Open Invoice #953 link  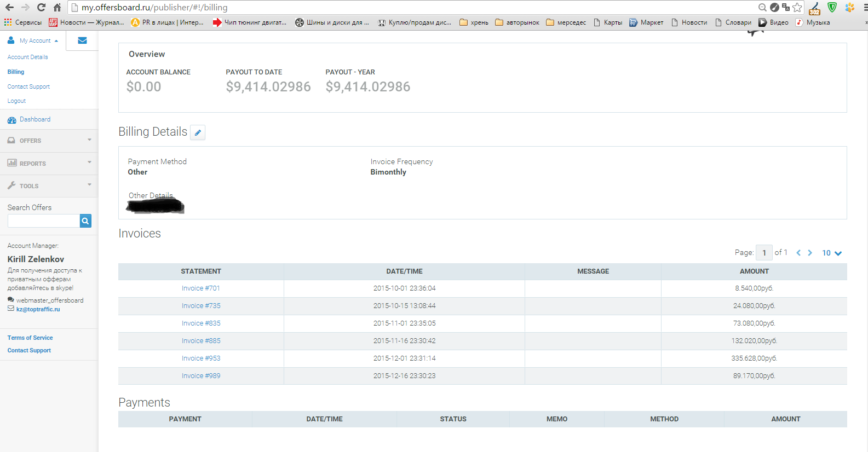point(201,358)
